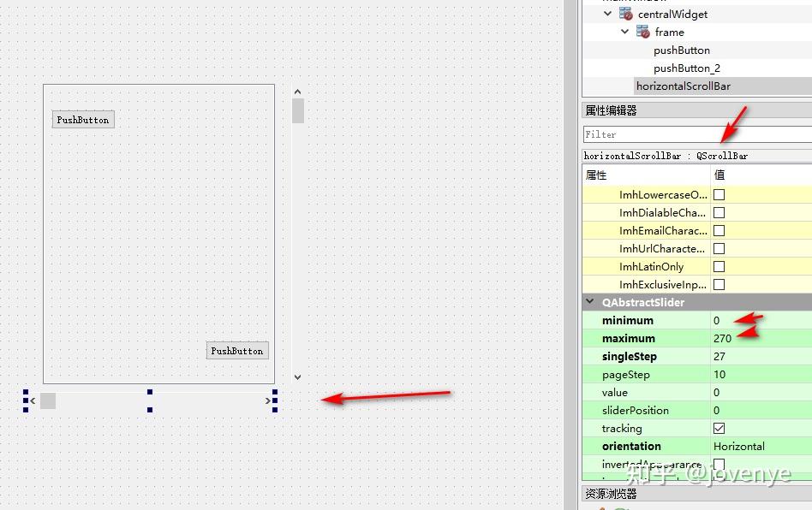The height and width of the screenshot is (510, 812).
Task: Collapse the frame tree item
Action: pyautogui.click(x=624, y=32)
